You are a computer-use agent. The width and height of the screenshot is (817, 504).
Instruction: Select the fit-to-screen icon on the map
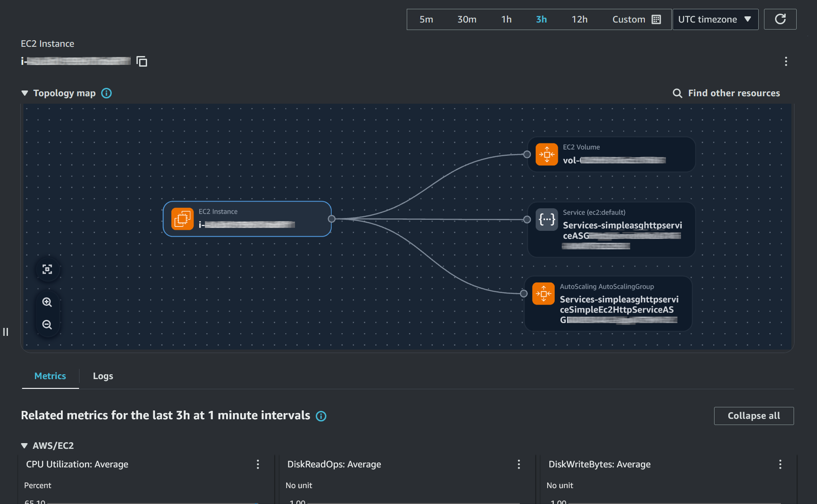[48, 269]
